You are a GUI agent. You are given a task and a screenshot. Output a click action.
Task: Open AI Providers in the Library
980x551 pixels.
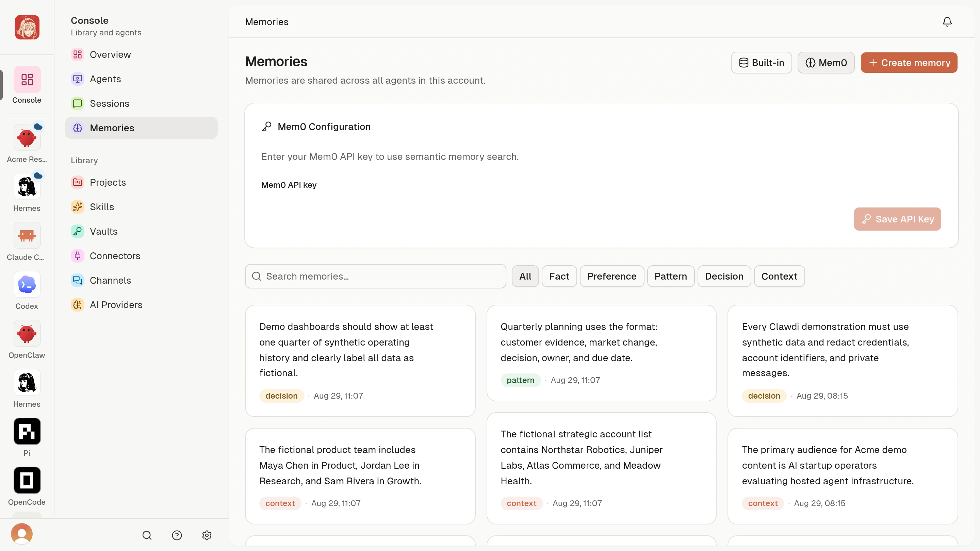coord(141,305)
